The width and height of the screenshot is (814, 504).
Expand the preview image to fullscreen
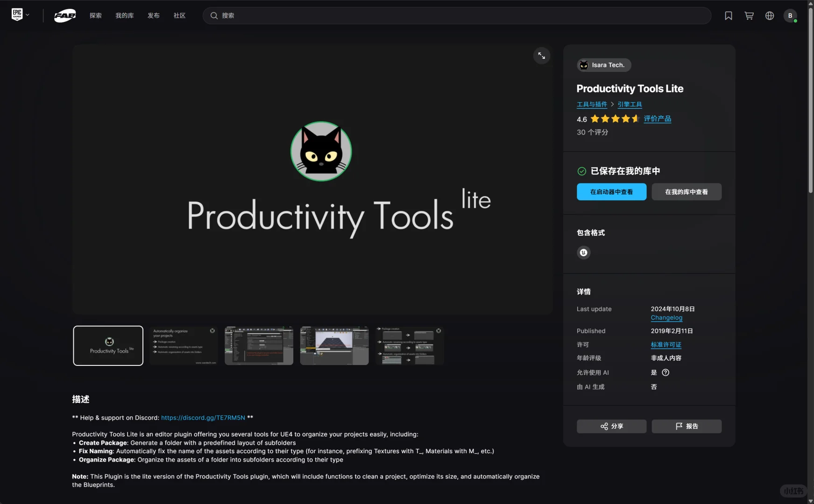click(x=542, y=56)
